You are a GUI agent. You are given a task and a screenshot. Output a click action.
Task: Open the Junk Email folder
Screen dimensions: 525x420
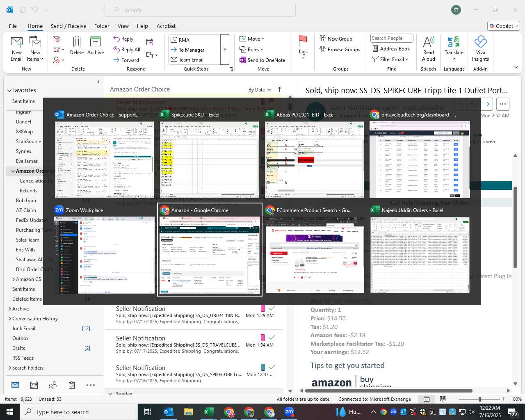pyautogui.click(x=24, y=329)
